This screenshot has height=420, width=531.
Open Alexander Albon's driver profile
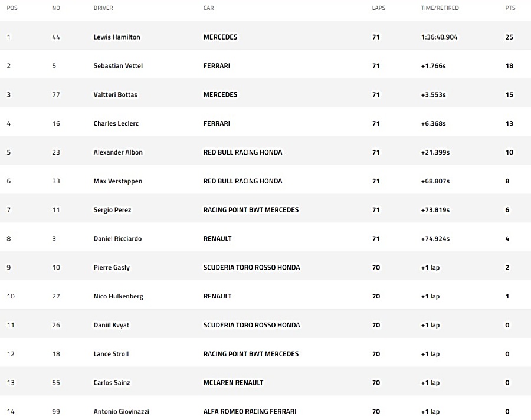(118, 152)
